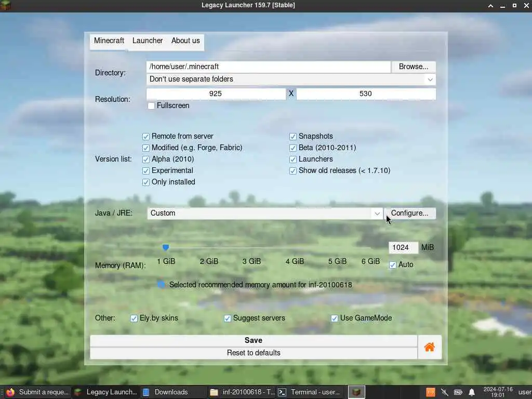Toggle the Alpha (2010) checkbox
Screen dimensions: 532x399
tap(146, 159)
